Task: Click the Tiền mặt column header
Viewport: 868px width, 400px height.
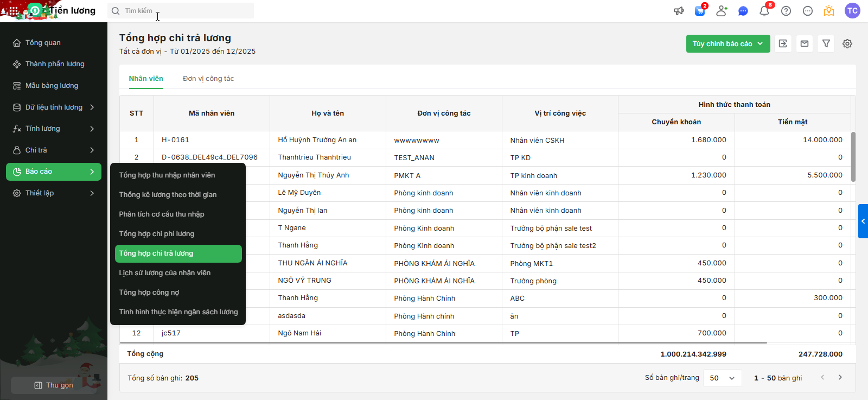Action: pos(793,122)
